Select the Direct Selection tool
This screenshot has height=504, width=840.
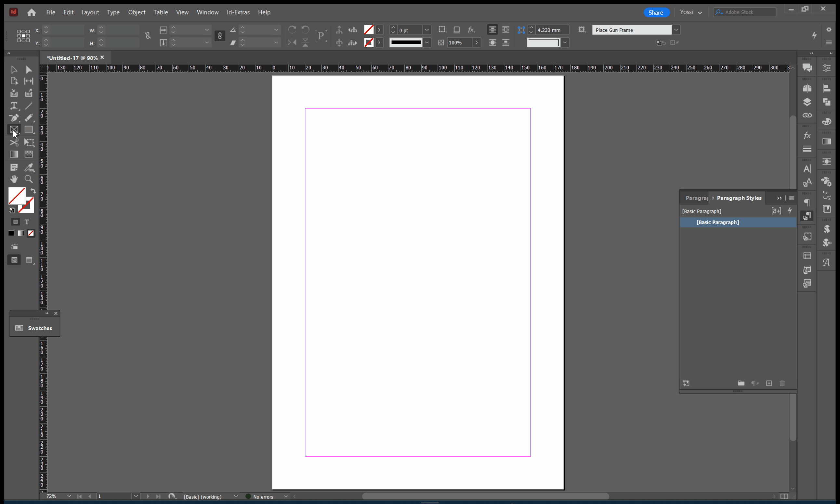(x=29, y=69)
